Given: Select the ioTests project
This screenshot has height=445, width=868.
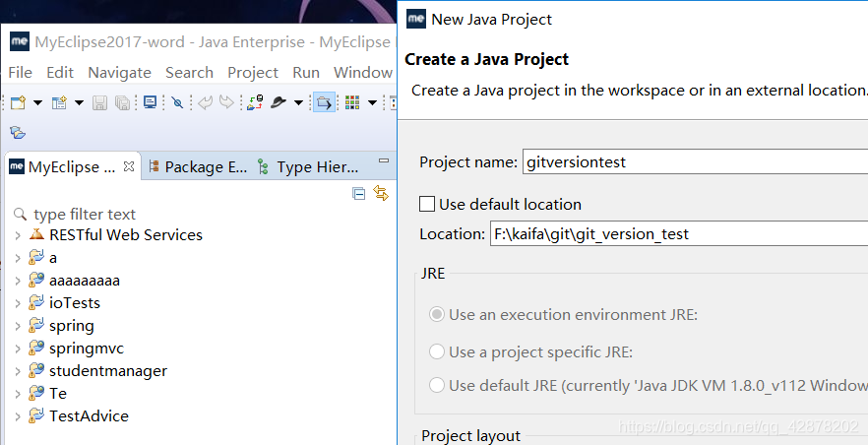Looking at the screenshot, I should 75,303.
